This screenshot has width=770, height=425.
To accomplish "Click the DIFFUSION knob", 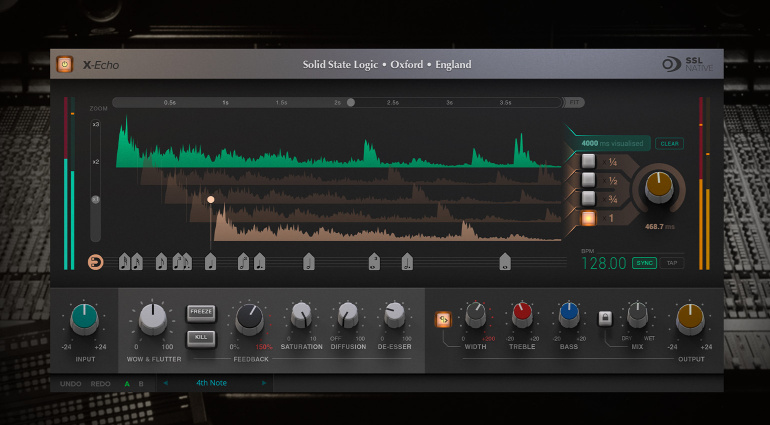I will pos(348,315).
